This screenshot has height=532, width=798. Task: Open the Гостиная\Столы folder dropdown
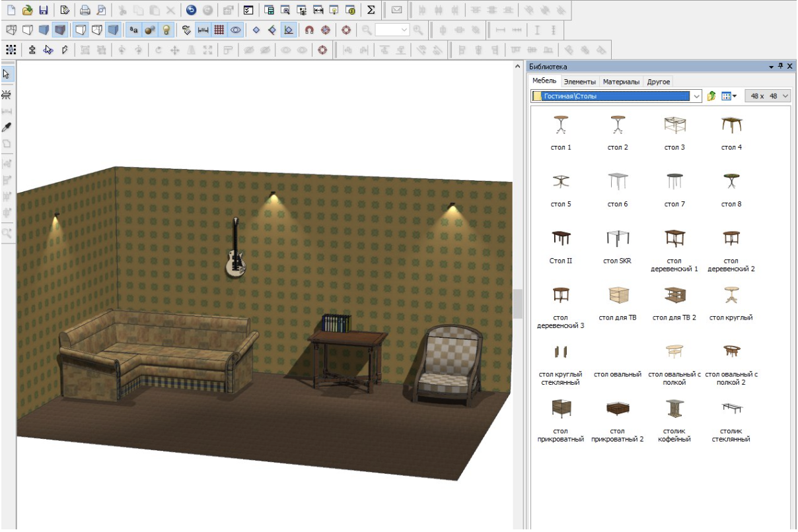(696, 96)
